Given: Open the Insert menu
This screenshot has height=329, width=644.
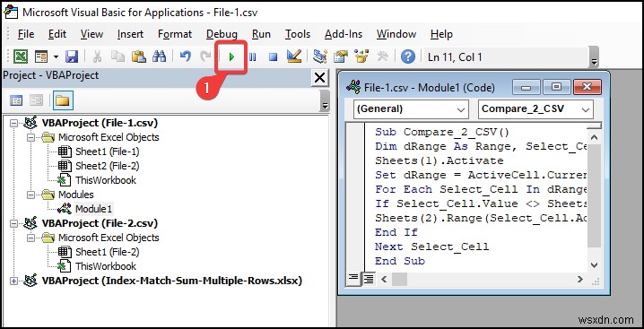Looking at the screenshot, I should tap(130, 34).
